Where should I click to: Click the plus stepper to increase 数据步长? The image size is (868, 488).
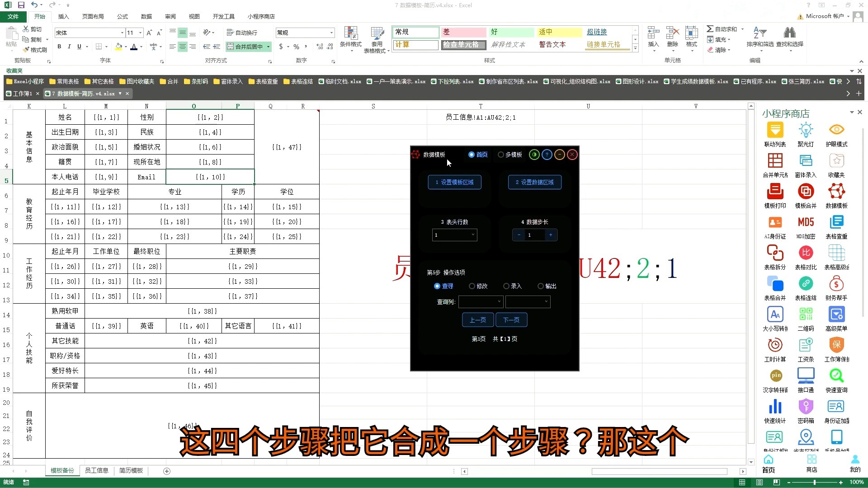click(x=551, y=235)
